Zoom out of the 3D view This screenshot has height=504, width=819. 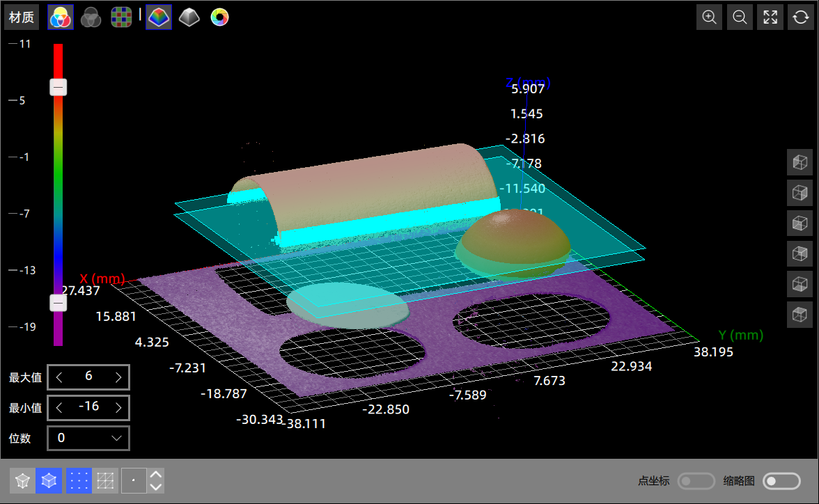[740, 17]
